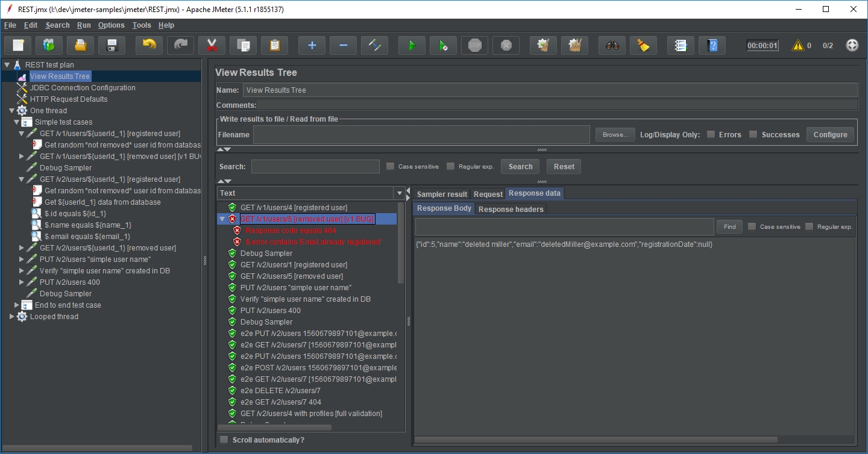Screen dimensions: 868x454
Task: Open the File menu
Action: point(10,25)
